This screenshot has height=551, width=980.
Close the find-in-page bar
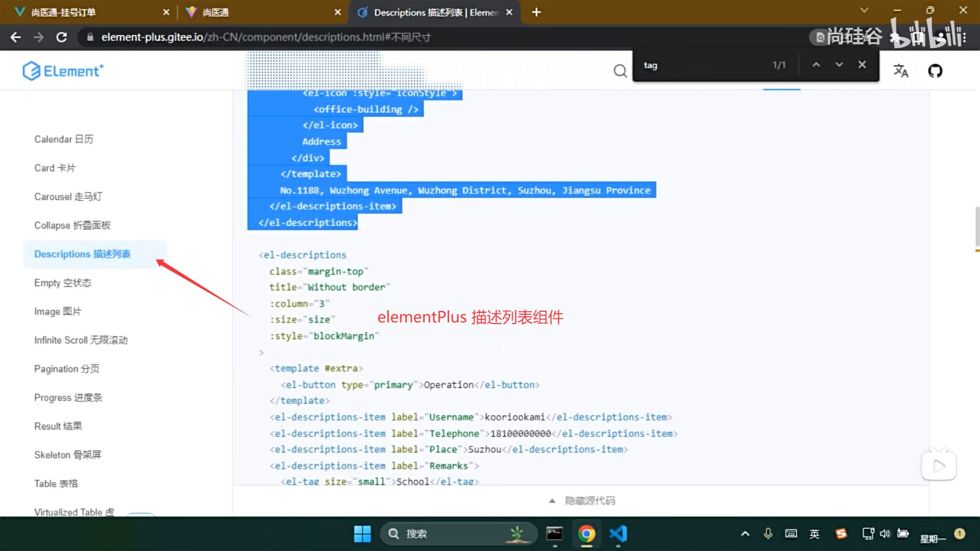pos(862,65)
